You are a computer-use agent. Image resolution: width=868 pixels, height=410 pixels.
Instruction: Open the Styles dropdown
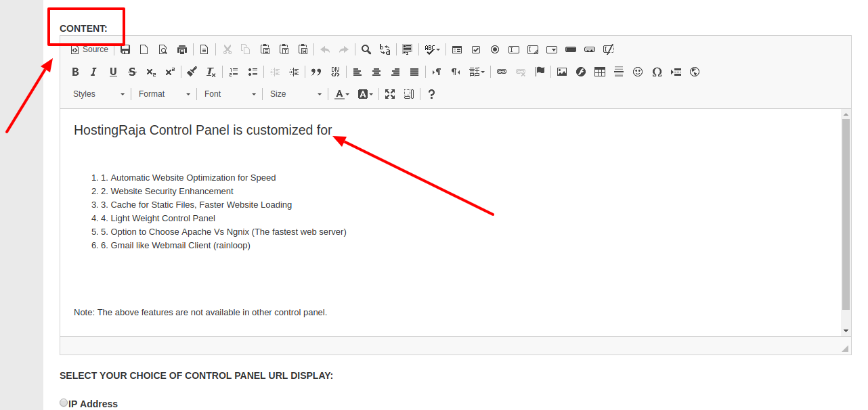coord(98,94)
